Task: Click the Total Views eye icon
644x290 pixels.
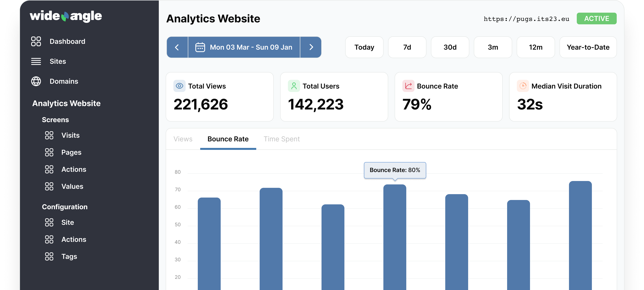Action: click(179, 86)
